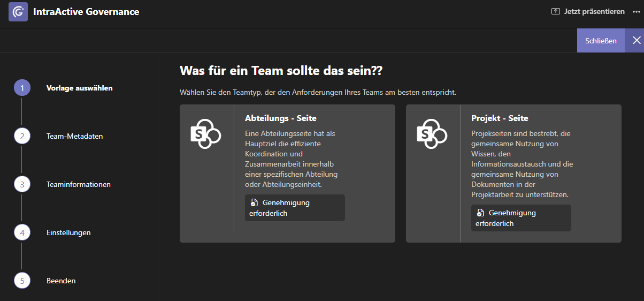Click the SharePoint icon on Projekt-Seite card

coord(432,134)
